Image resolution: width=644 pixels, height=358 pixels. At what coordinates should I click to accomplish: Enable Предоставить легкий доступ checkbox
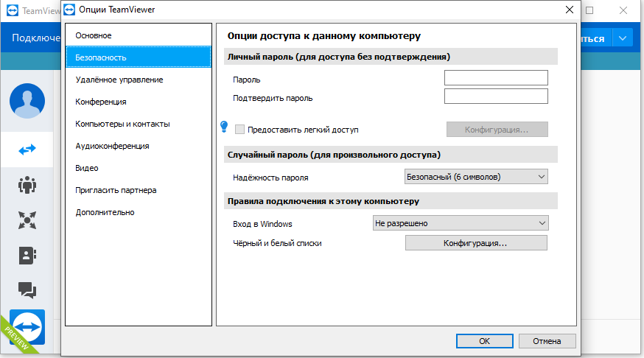click(239, 130)
